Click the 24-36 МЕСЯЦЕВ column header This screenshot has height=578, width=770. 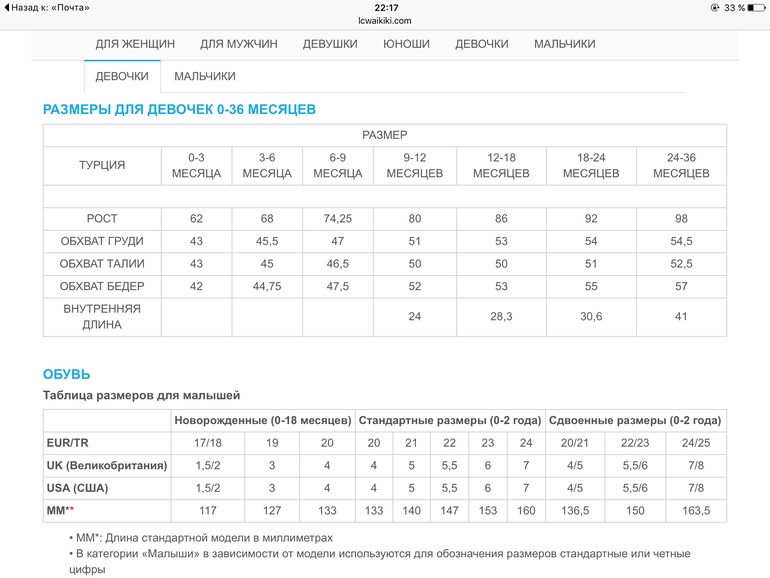(681, 165)
